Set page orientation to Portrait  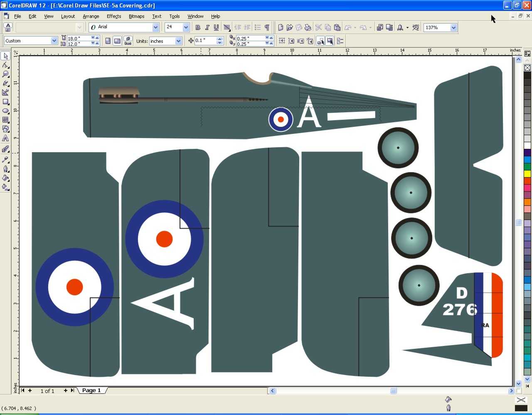pos(108,41)
